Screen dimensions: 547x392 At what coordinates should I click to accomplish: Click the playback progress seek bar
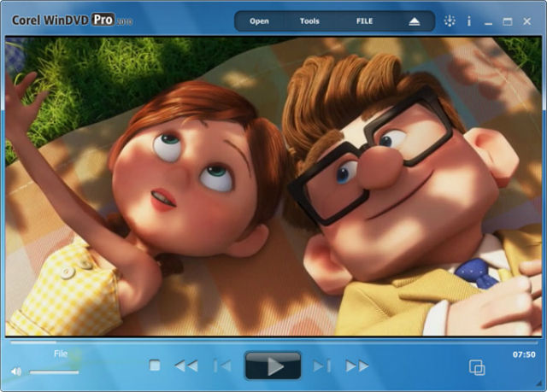tap(273, 342)
